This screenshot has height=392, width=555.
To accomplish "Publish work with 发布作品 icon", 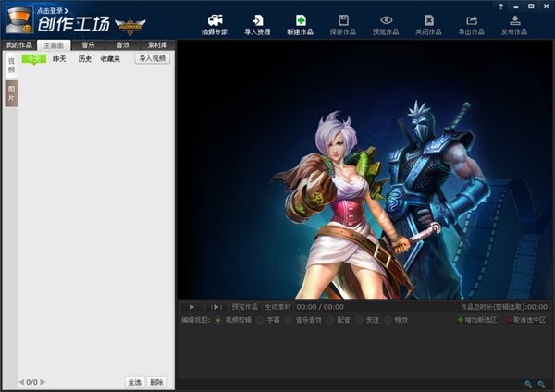I will 514,25.
